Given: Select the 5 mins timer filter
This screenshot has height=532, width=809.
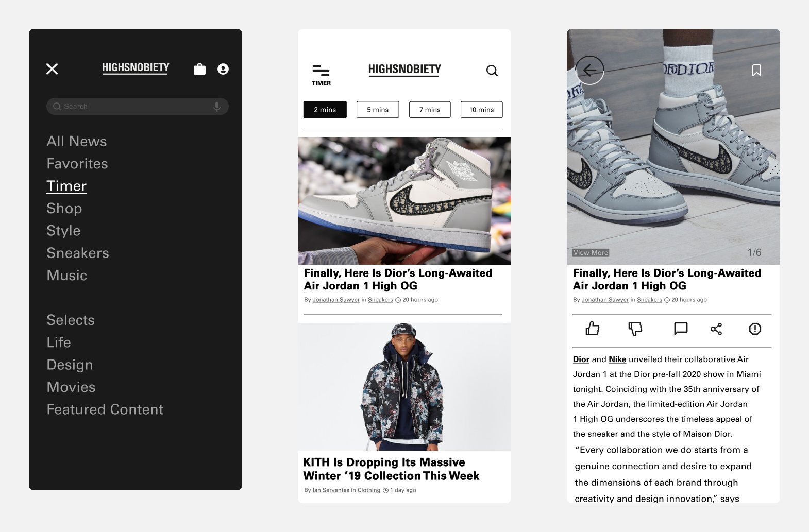Looking at the screenshot, I should pos(378,110).
